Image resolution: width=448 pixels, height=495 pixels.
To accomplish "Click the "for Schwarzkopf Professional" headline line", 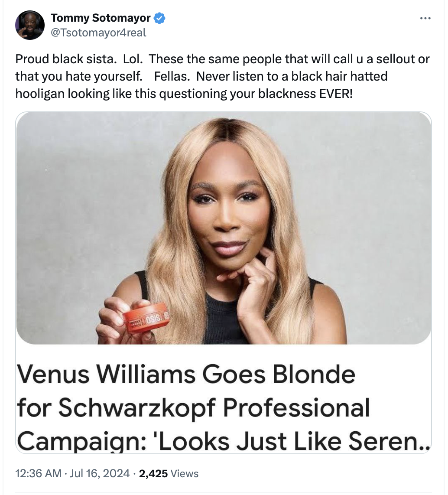I will coord(194,407).
